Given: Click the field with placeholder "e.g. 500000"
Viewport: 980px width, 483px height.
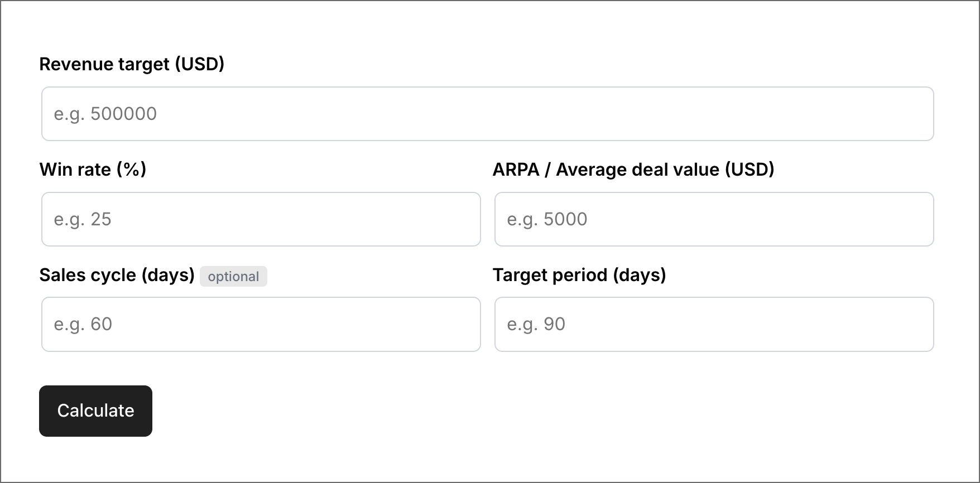Looking at the screenshot, I should pos(487,114).
